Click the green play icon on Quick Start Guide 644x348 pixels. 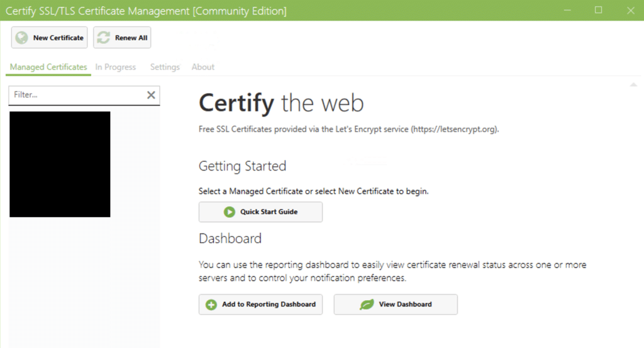tap(229, 212)
